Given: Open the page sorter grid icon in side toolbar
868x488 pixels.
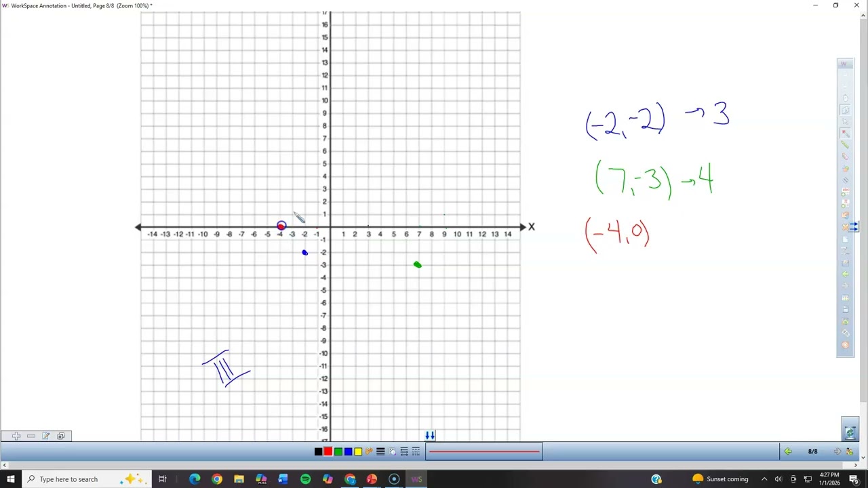Looking at the screenshot, I should 846,298.
